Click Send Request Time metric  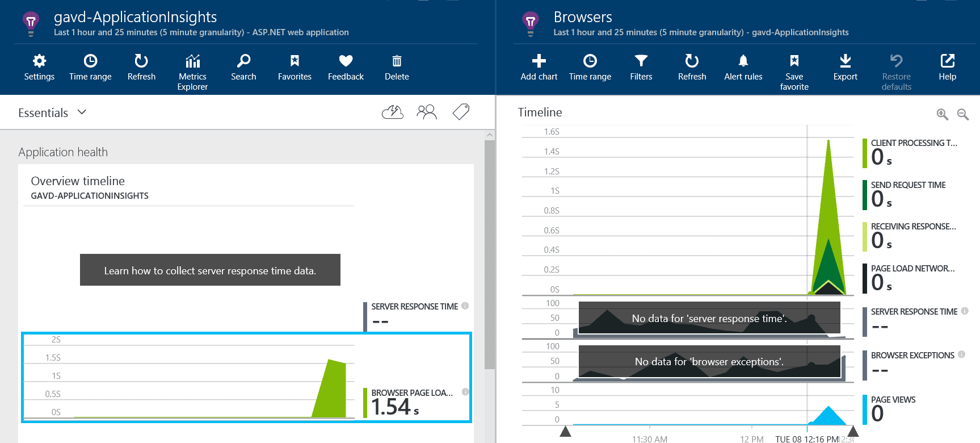905,195
